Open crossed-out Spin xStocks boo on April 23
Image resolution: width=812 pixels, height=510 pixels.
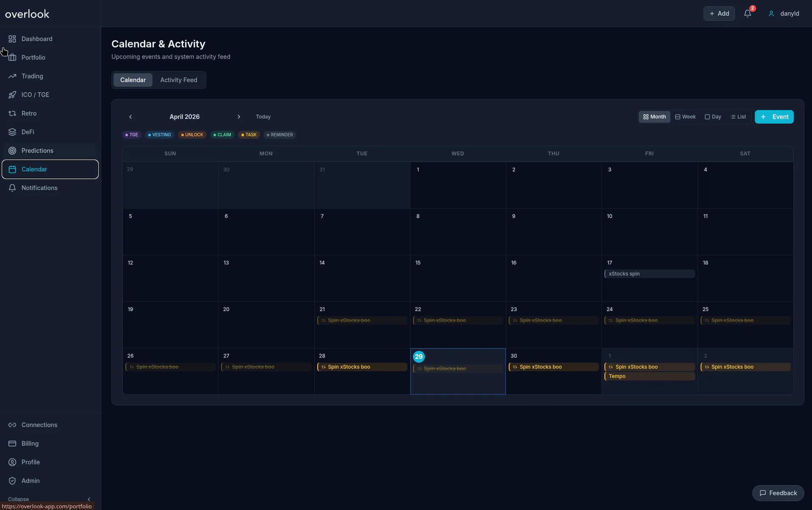pos(554,320)
